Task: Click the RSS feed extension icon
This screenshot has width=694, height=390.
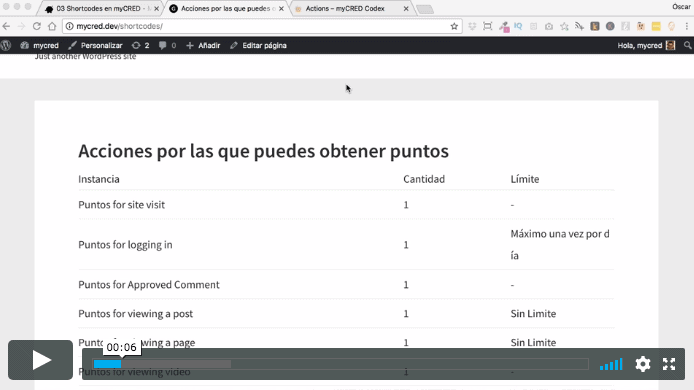Action: pos(579,27)
